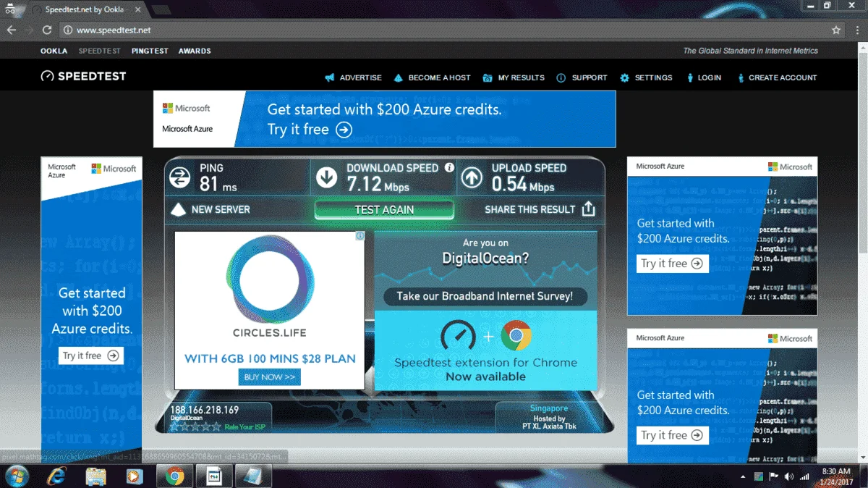Click Singapore server host info
Viewport: 868px width, 488px height.
click(550, 417)
